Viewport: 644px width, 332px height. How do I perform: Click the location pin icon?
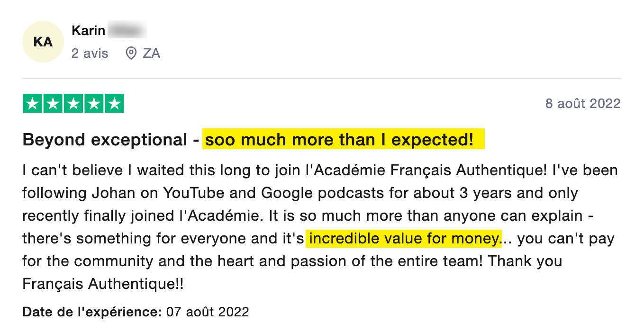[131, 54]
